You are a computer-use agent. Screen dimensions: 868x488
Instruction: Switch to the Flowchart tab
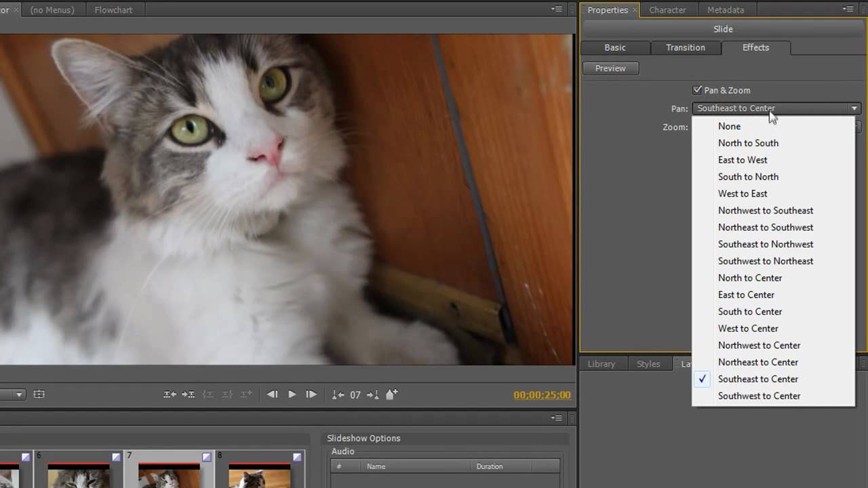113,10
